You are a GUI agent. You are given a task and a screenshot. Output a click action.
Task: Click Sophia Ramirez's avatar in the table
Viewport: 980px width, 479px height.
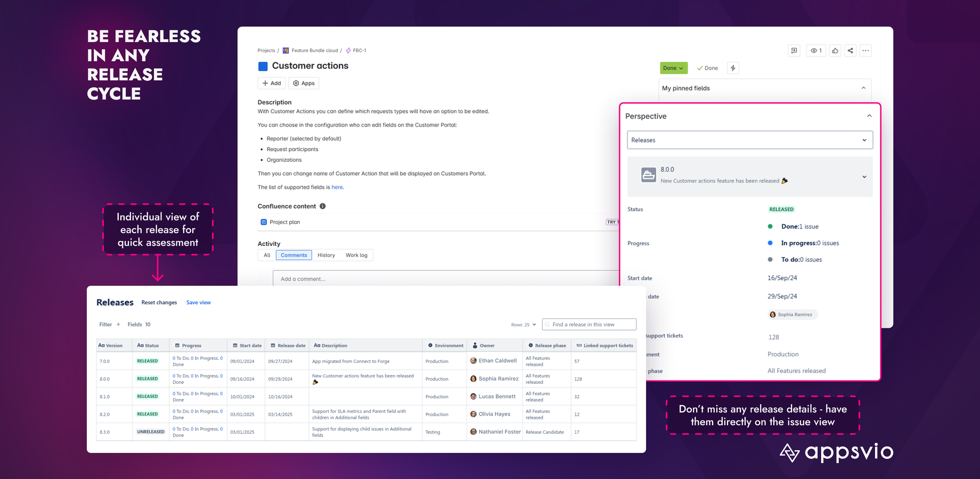tap(473, 379)
